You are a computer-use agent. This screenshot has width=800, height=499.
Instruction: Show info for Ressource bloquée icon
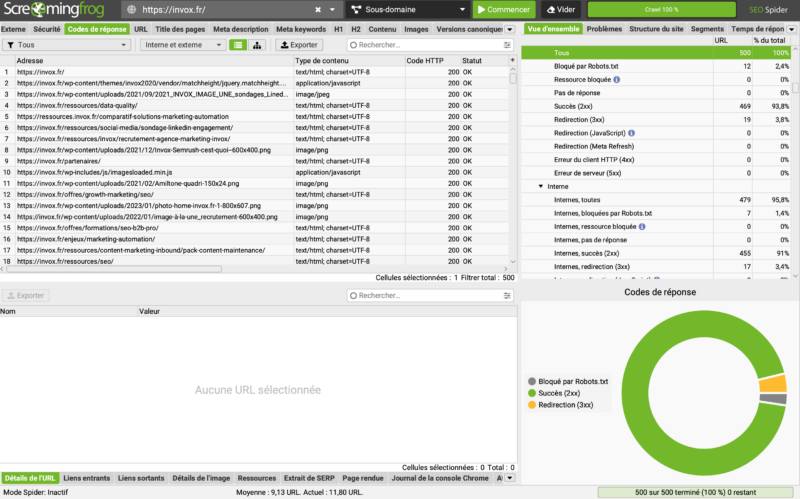(x=616, y=80)
